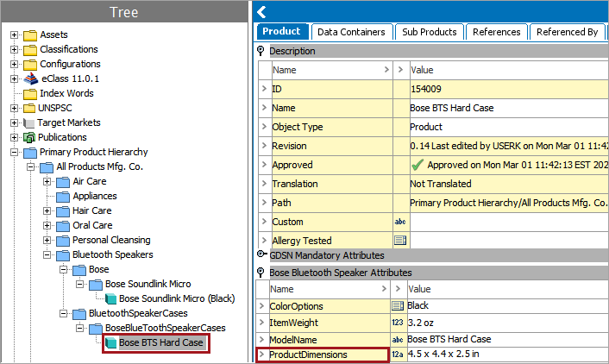Expand the ProductDimensions row chevron
The image size is (609, 364).
click(x=262, y=355)
